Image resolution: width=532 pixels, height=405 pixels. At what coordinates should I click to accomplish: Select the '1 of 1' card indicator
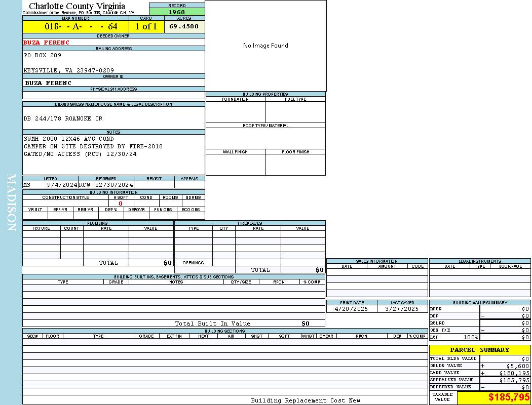[146, 27]
